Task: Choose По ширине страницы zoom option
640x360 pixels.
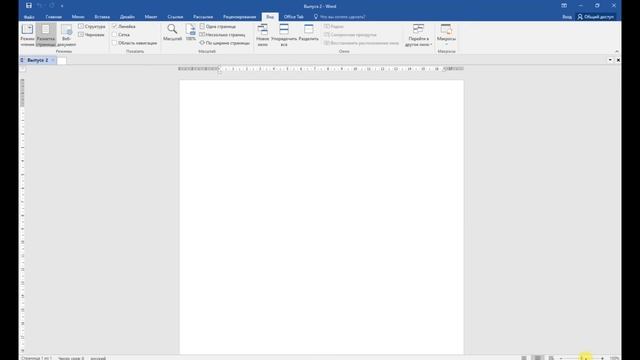Action: click(224, 43)
